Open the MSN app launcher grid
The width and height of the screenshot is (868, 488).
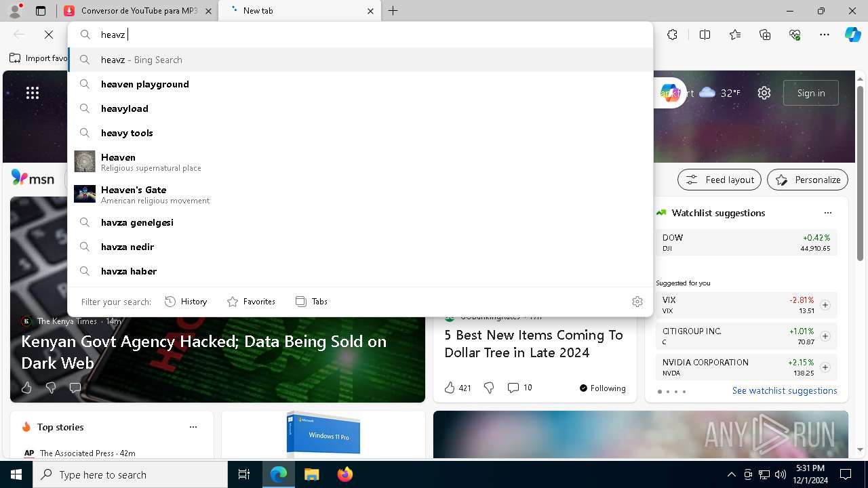tap(33, 93)
